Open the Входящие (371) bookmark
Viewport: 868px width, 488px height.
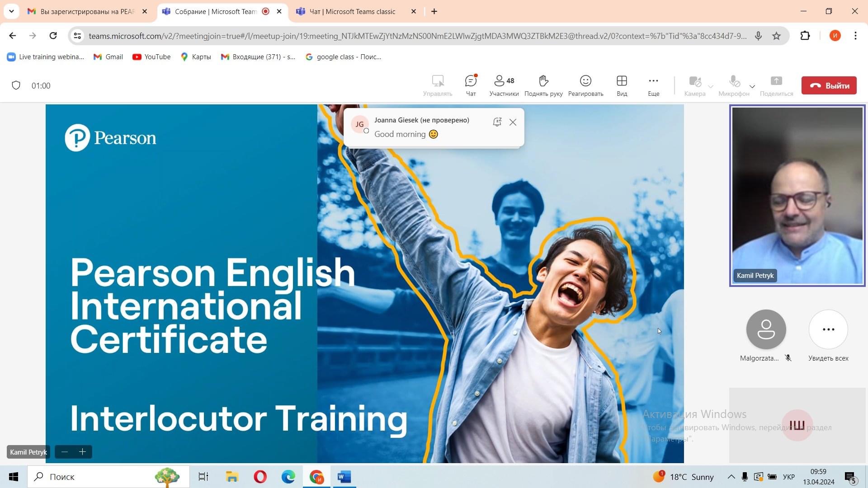click(258, 57)
